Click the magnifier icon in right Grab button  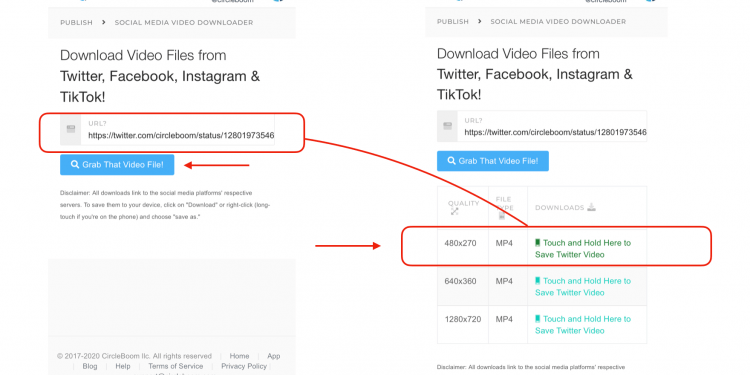tap(451, 161)
